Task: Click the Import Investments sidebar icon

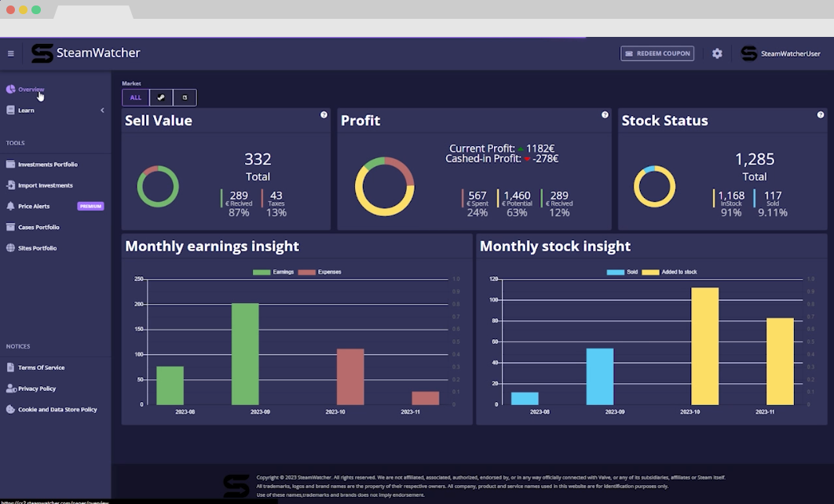Action: (11, 185)
